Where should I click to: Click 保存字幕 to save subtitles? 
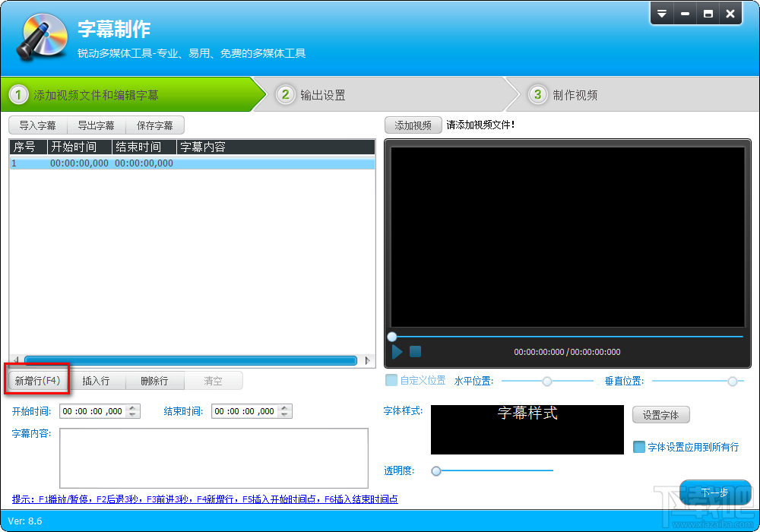(x=155, y=125)
